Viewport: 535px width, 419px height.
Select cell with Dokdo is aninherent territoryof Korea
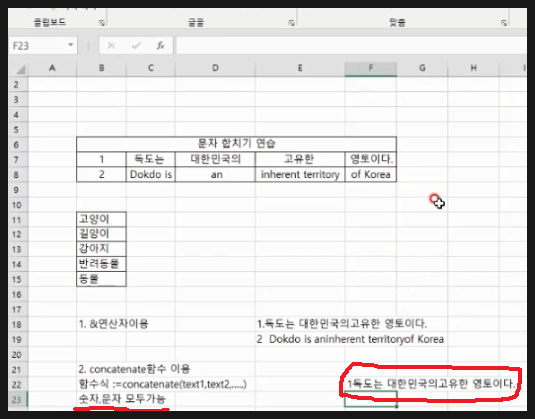pyautogui.click(x=350, y=339)
